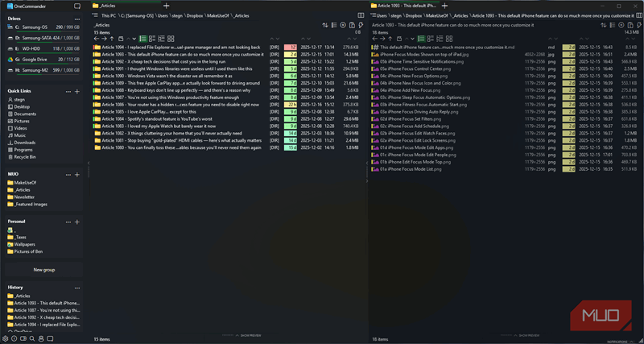Go back in left _Articles pane
Image resolution: width=644 pixels, height=344 pixels.
[97, 39]
